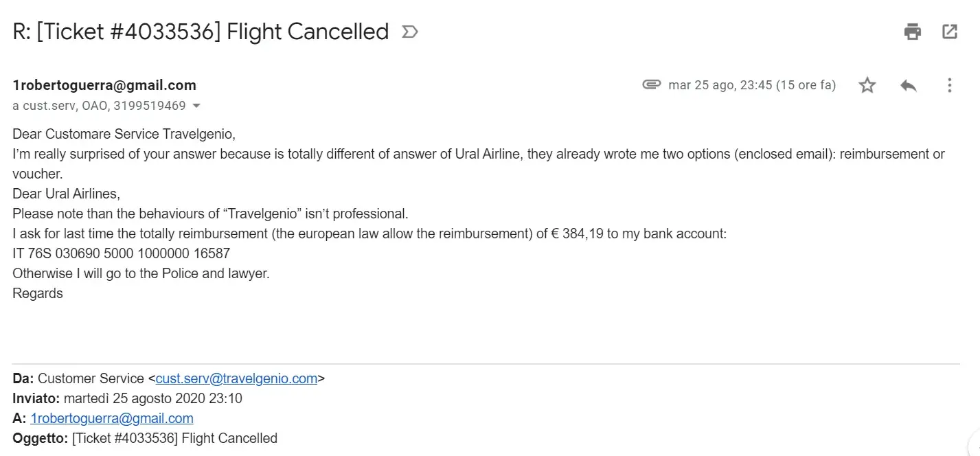980x456 pixels.
Task: Open the three-dot more options menu
Action: point(950,85)
